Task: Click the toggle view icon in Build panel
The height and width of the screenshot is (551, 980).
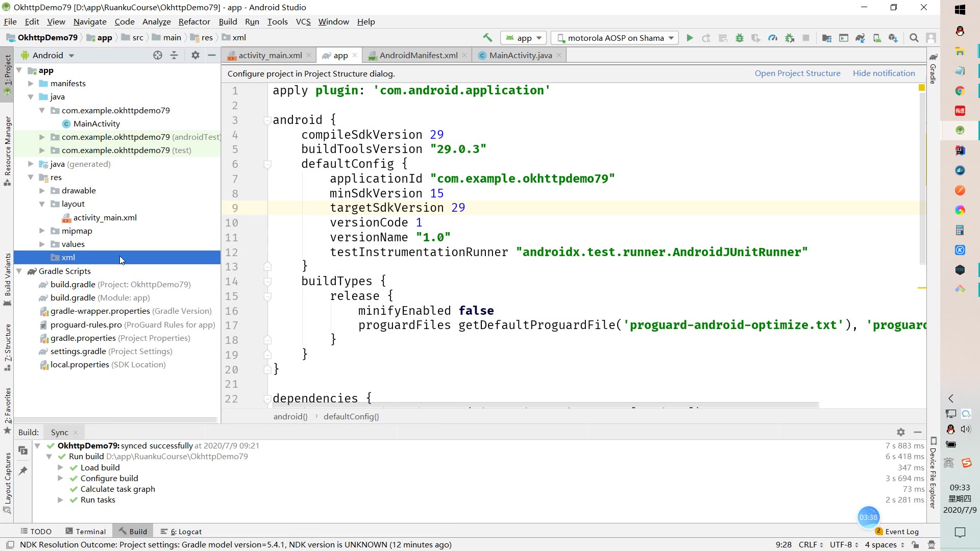Action: coord(23,450)
